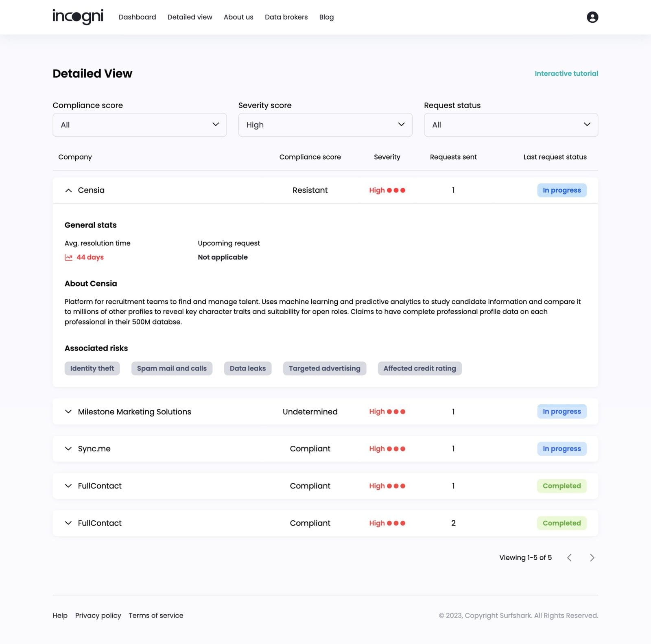Open the Severity score dropdown set to High
Image resolution: width=651 pixels, height=644 pixels.
[325, 125]
